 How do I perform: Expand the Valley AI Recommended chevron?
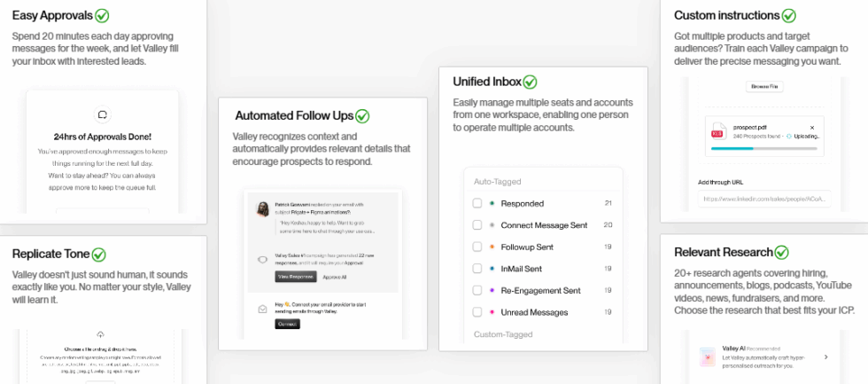click(825, 357)
